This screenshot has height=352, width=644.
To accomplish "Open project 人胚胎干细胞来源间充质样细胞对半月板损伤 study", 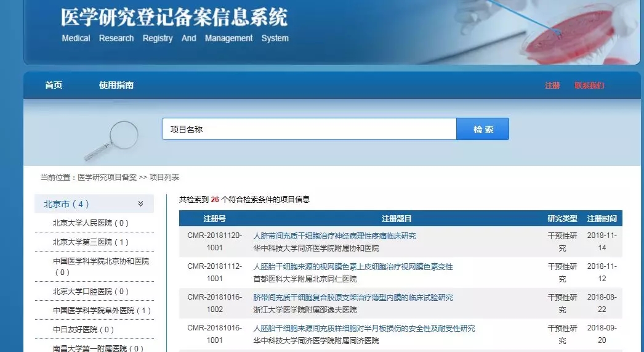I will [x=364, y=329].
